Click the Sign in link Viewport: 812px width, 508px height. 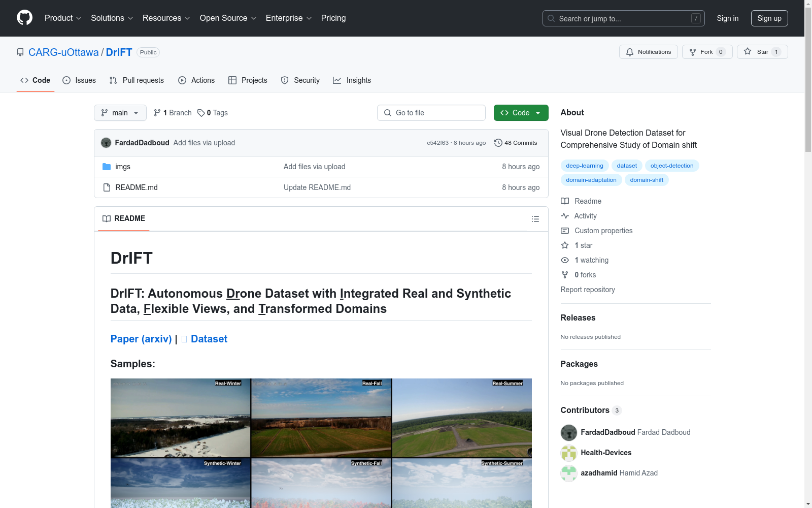pyautogui.click(x=728, y=18)
